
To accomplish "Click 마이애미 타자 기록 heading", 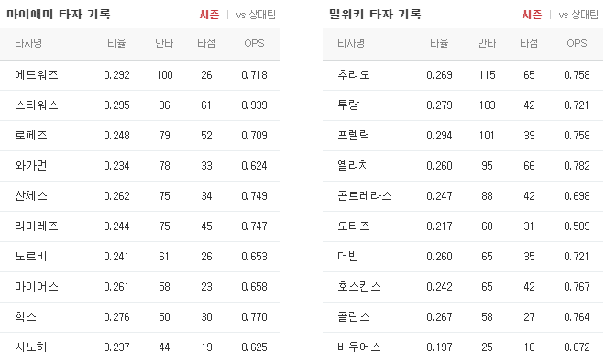I will point(59,15).
